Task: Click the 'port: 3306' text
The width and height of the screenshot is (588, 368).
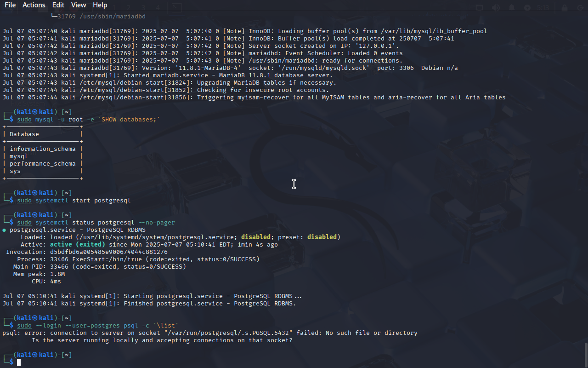Action: click(x=396, y=68)
